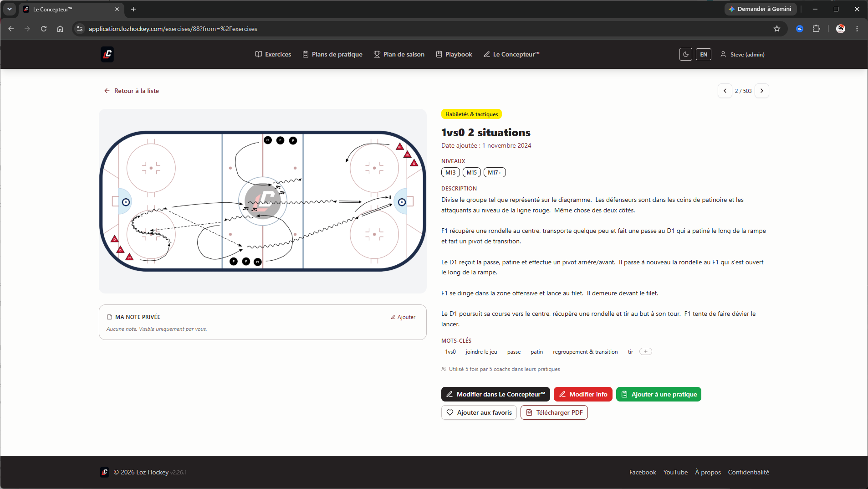This screenshot has height=489, width=868.
Task: Click the red Modifier info button
Action: pos(583,394)
